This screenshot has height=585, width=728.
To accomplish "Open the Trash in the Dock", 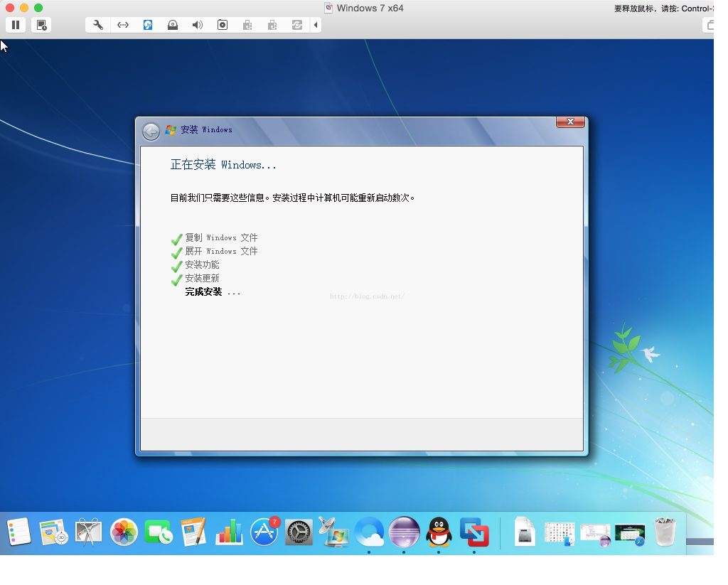I will click(x=665, y=532).
